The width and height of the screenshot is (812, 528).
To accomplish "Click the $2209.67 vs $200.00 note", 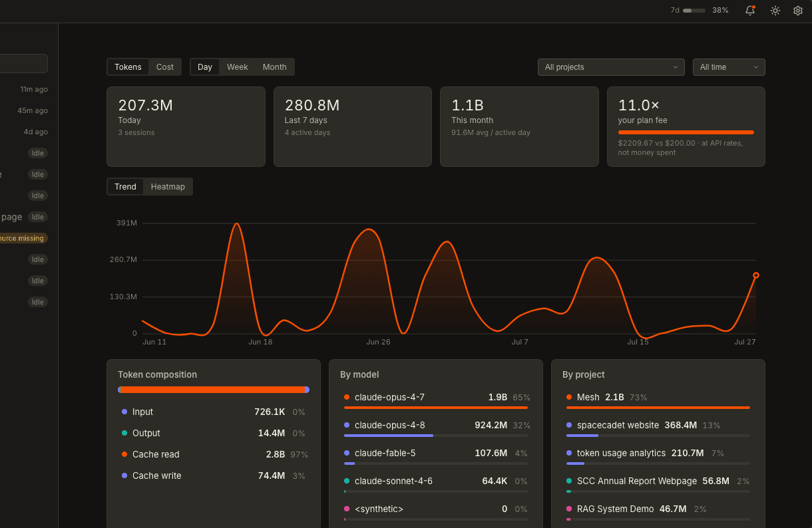I will (x=680, y=148).
